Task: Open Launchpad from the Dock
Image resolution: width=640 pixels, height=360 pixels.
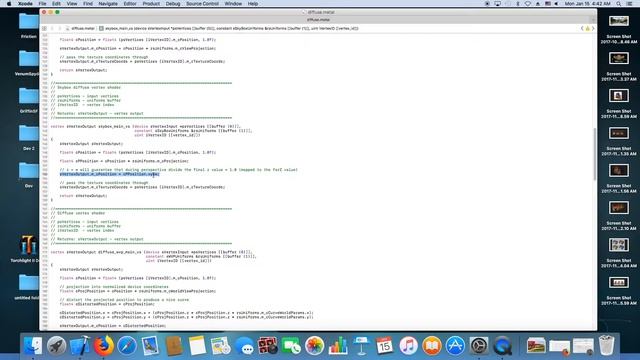Action: pyautogui.click(x=56, y=345)
